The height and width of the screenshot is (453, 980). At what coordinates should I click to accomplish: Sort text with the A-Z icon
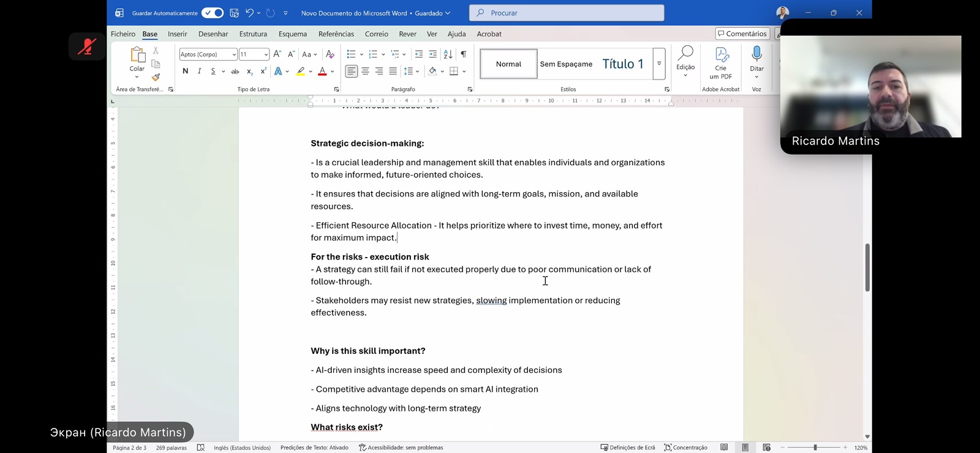[x=448, y=54]
